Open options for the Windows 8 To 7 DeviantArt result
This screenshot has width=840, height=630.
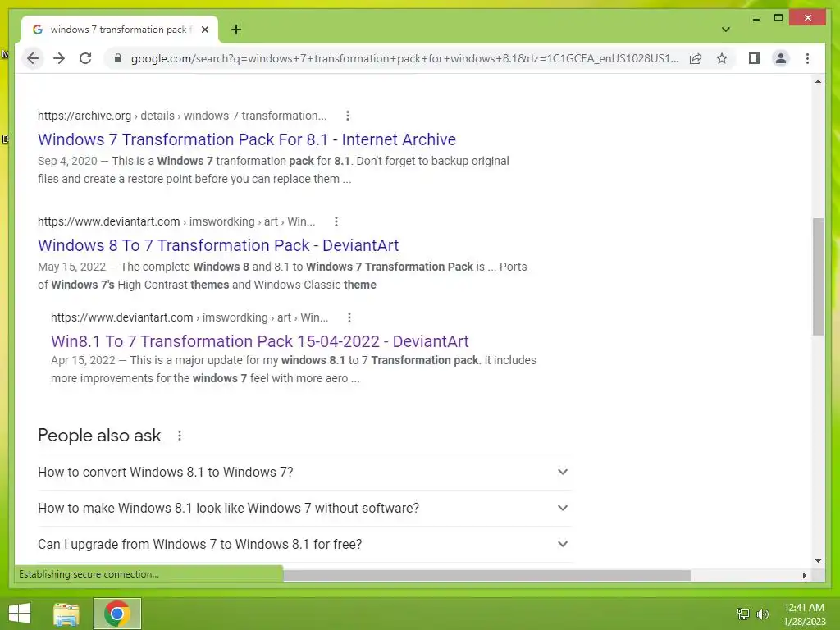(336, 221)
